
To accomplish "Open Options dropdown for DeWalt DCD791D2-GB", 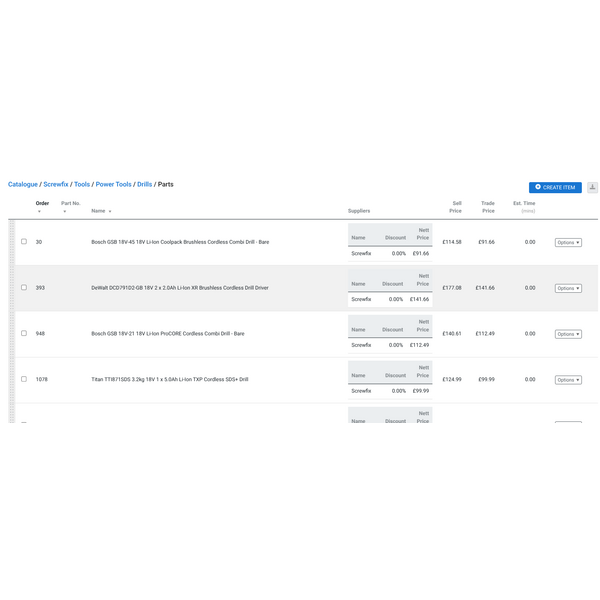I will click(568, 288).
